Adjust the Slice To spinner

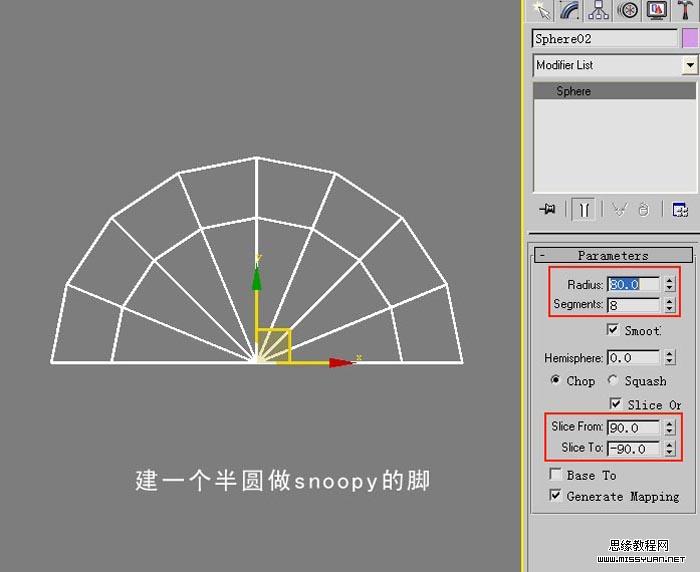669,448
